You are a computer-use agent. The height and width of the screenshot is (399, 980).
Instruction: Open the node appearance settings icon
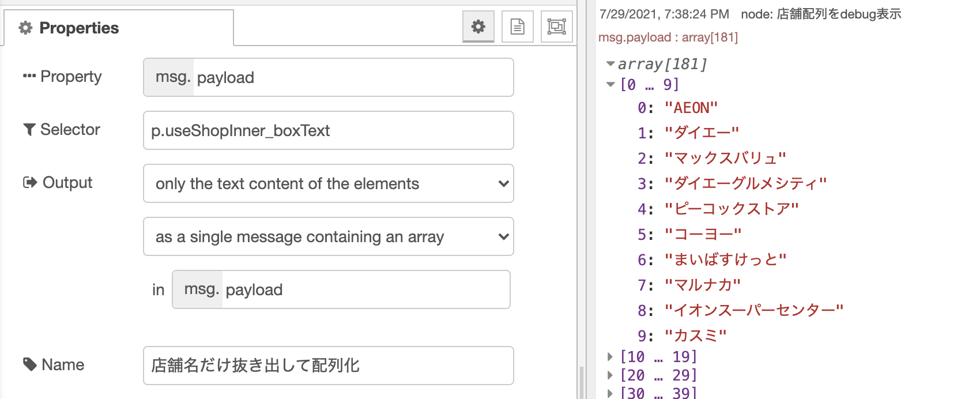tap(557, 27)
